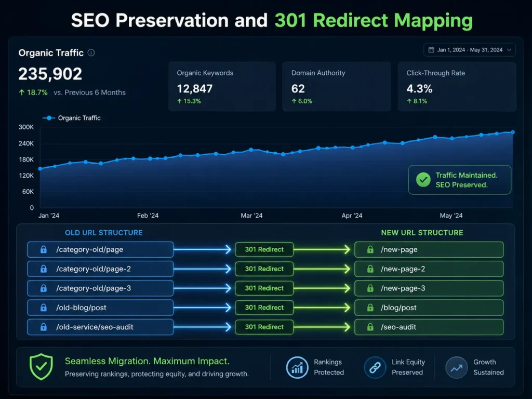Click the green arrow pointing to /new-page

[x=322, y=249]
